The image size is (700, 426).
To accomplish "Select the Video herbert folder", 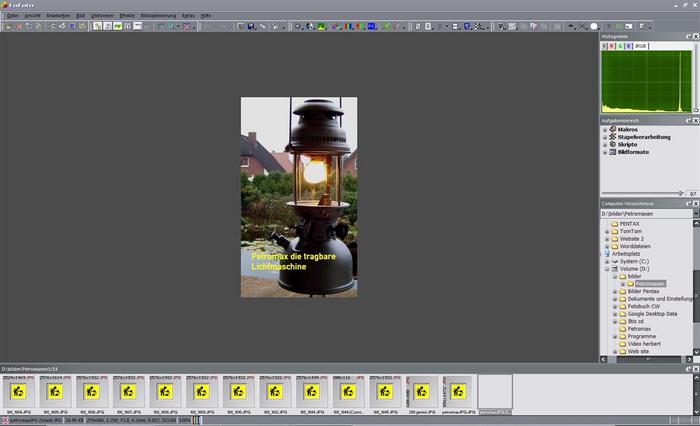I will tap(644, 344).
